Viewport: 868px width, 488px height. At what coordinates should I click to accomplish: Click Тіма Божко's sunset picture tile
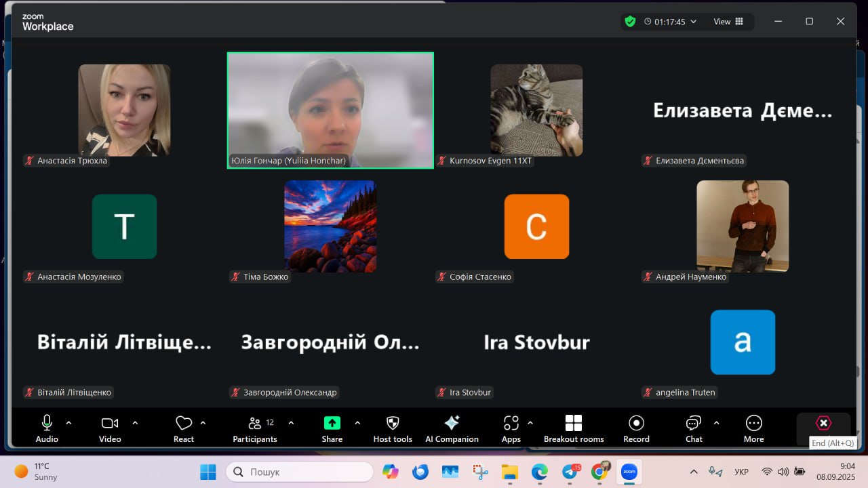[x=330, y=226]
